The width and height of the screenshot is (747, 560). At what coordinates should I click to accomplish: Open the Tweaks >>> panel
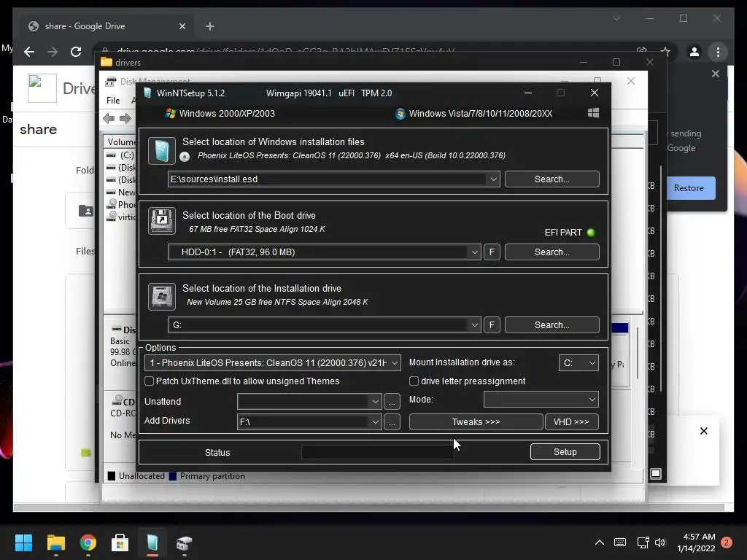point(476,422)
